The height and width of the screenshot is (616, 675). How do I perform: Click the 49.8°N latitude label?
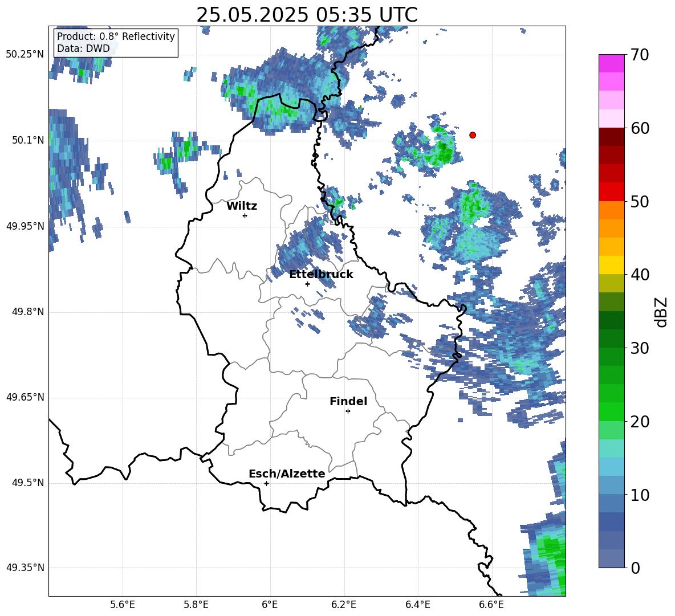[28, 312]
